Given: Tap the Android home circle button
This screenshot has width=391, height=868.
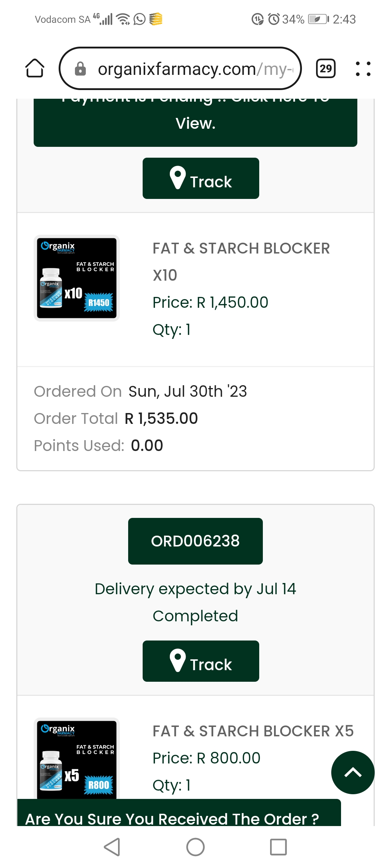Looking at the screenshot, I should [195, 847].
